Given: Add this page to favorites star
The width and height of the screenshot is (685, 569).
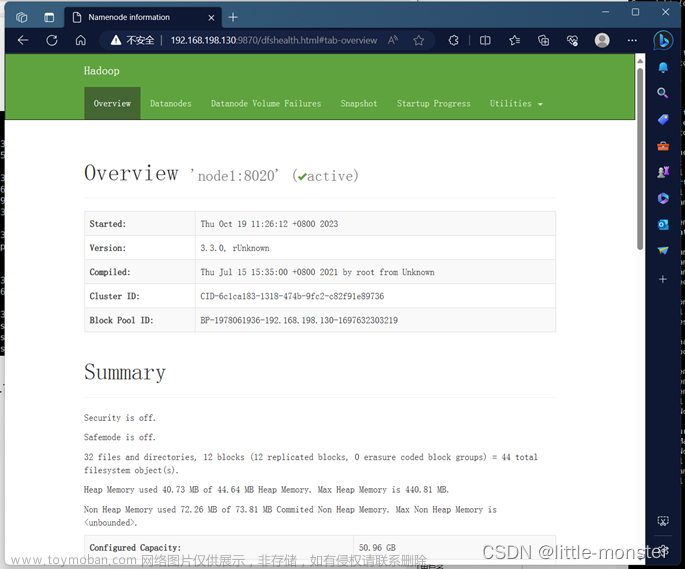Looking at the screenshot, I should [x=419, y=40].
